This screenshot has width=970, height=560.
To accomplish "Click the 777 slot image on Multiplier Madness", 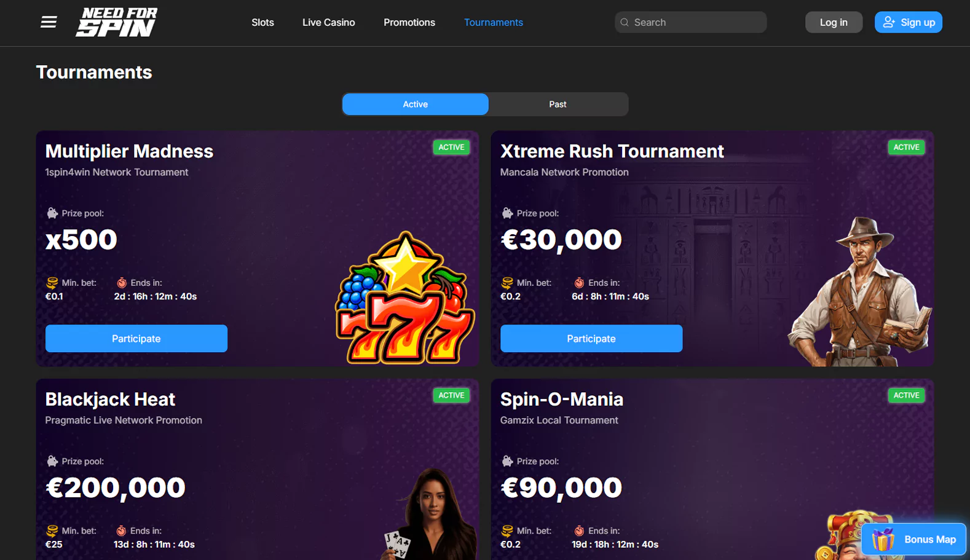I will click(x=405, y=298).
